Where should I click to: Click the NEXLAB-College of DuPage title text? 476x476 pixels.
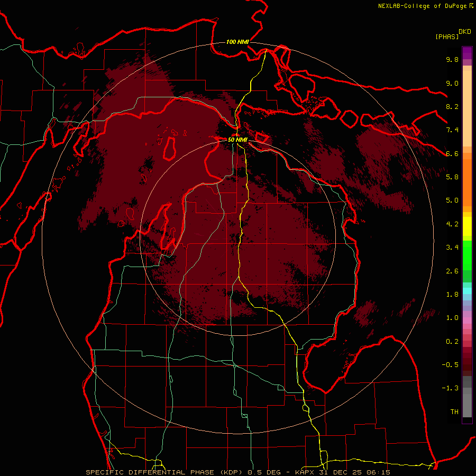point(426,6)
